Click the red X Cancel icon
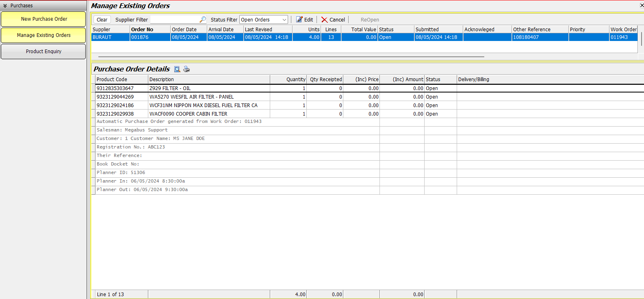 coord(324,19)
